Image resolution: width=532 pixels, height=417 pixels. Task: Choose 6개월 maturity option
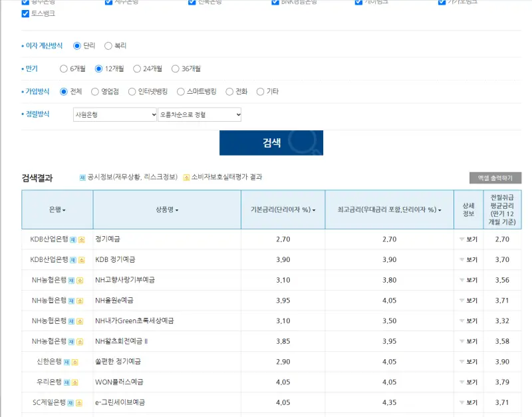[63, 69]
